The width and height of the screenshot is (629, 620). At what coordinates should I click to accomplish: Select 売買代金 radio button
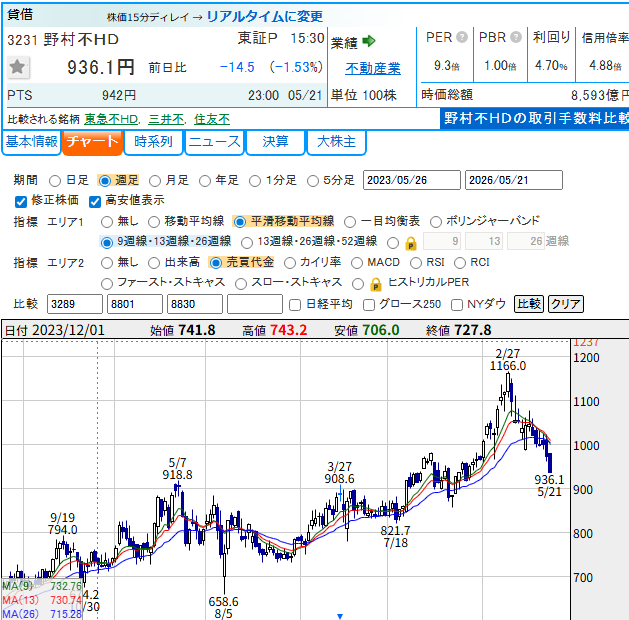click(x=216, y=263)
